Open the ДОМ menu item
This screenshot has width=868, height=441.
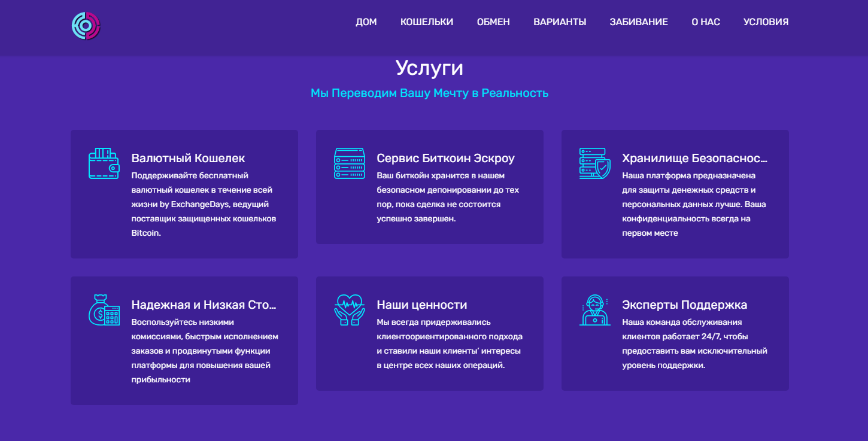coord(366,22)
